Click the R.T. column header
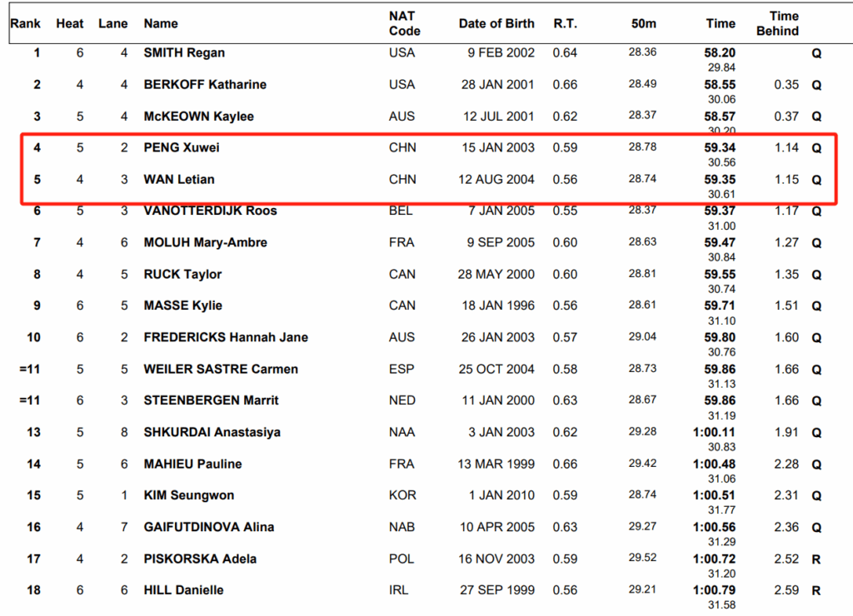The image size is (853, 616). pyautogui.click(x=566, y=23)
